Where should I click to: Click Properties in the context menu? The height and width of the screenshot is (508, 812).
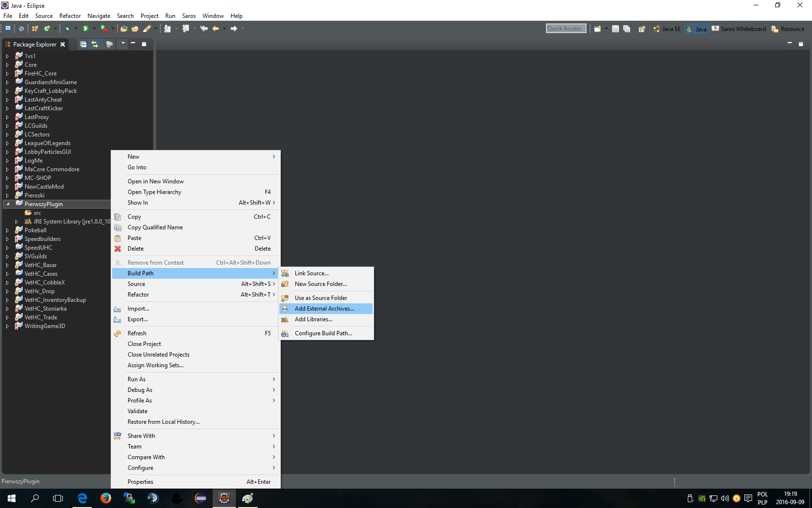(x=140, y=482)
